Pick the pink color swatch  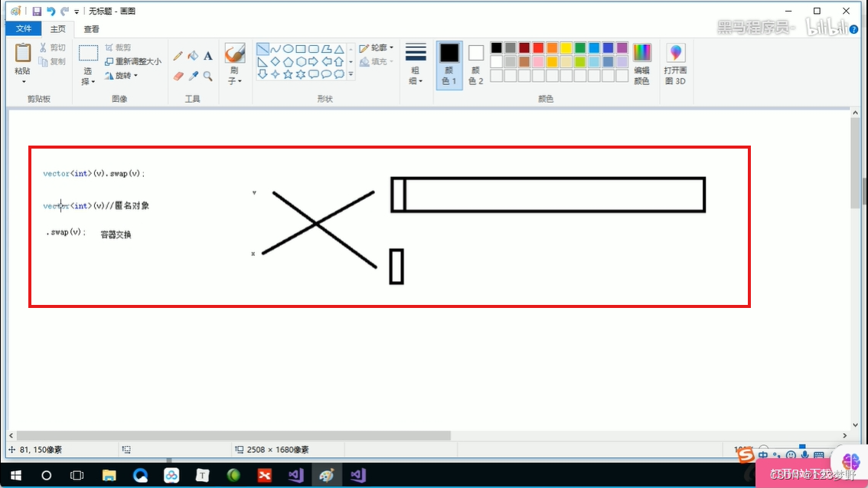(x=538, y=61)
